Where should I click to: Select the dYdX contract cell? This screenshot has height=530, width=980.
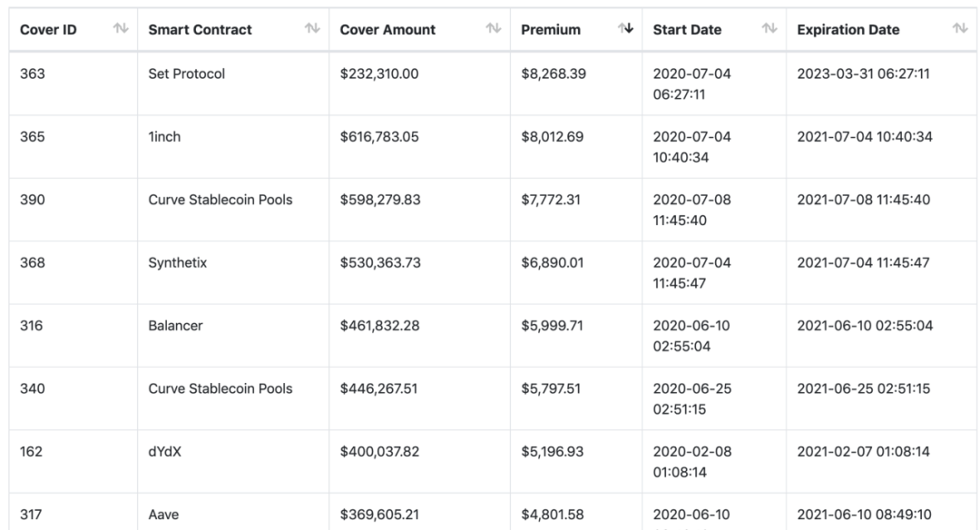click(164, 452)
